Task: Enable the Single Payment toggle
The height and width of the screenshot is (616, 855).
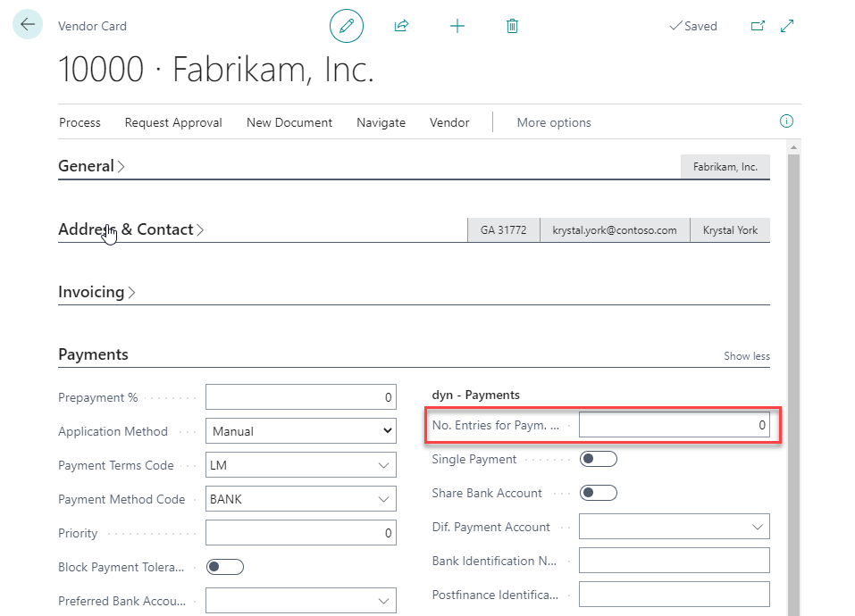Action: (598, 460)
